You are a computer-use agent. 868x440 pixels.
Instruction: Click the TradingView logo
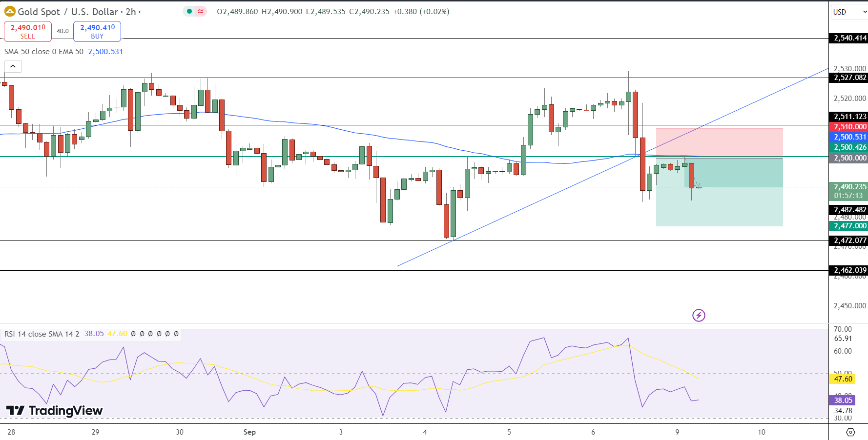[x=54, y=411]
